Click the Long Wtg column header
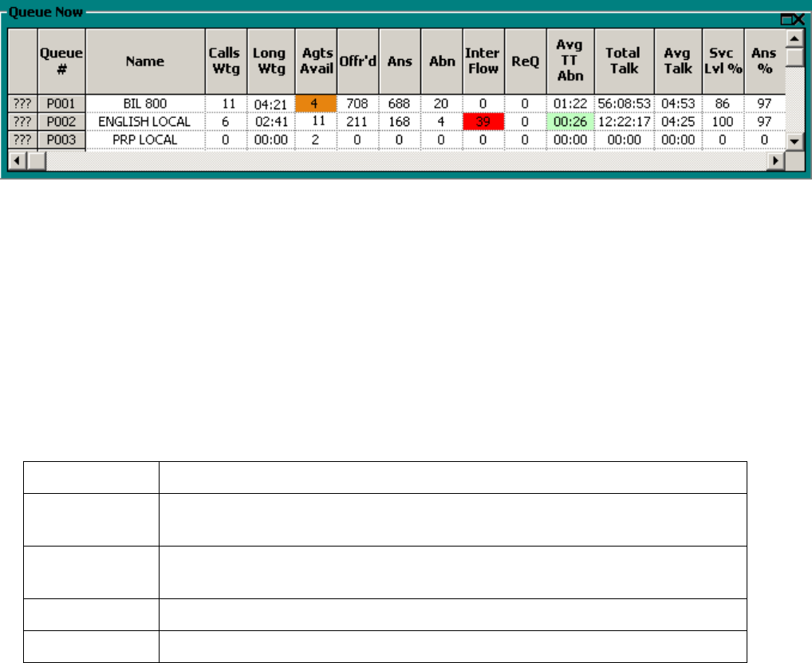 point(271,61)
